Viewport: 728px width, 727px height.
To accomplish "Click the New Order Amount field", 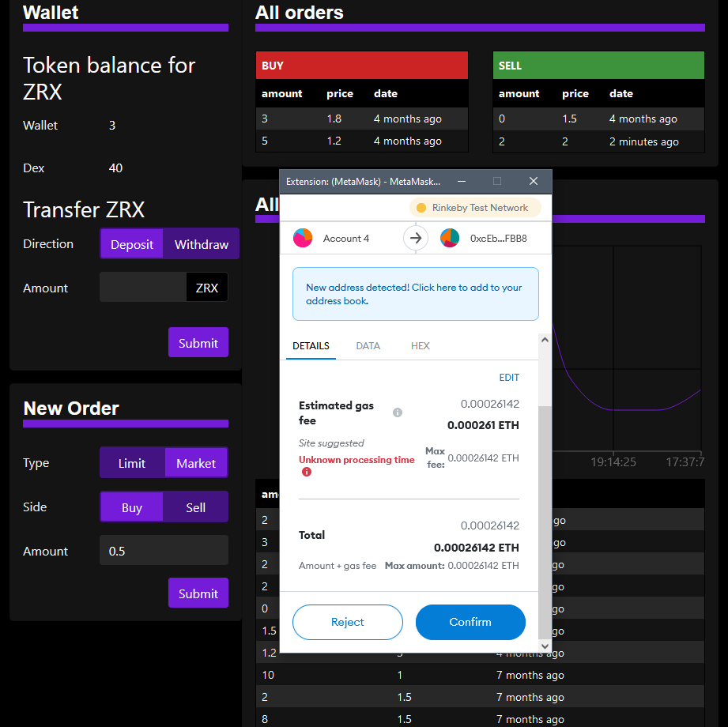I will [x=164, y=551].
